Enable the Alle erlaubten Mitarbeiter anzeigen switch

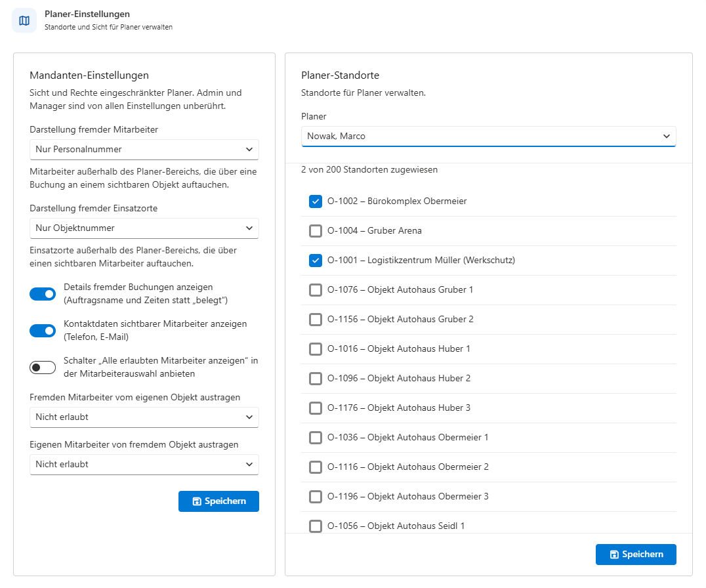point(43,367)
